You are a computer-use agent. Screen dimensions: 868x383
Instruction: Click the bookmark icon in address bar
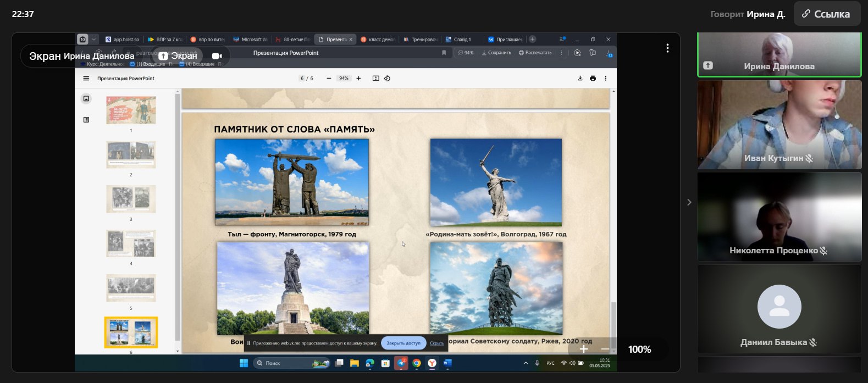pos(444,53)
